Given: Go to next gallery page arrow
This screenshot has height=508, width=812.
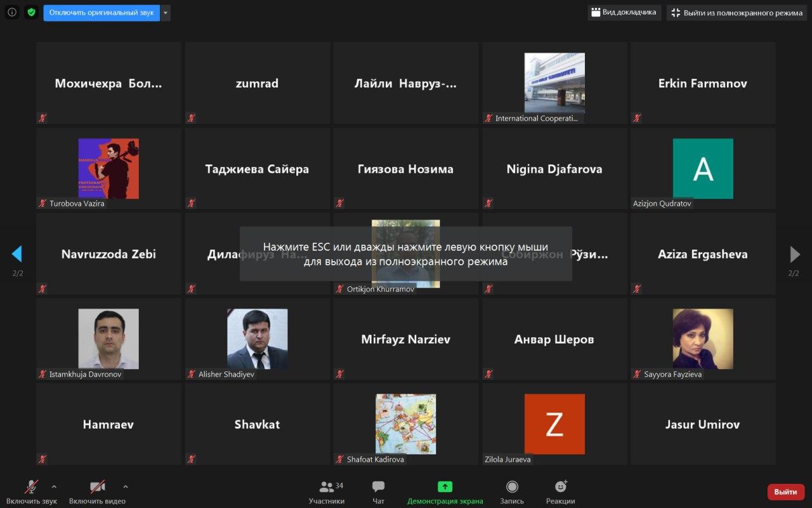Looking at the screenshot, I should click(x=794, y=254).
